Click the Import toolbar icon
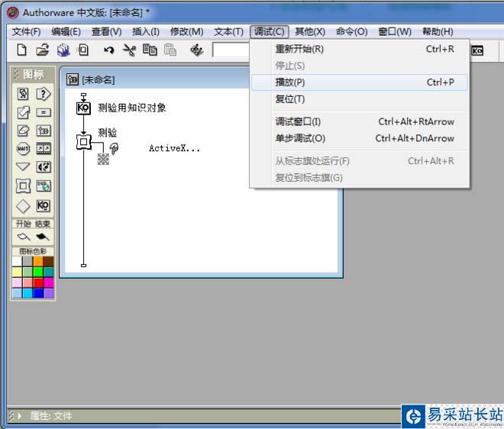The height and width of the screenshot is (429, 504). (x=83, y=50)
